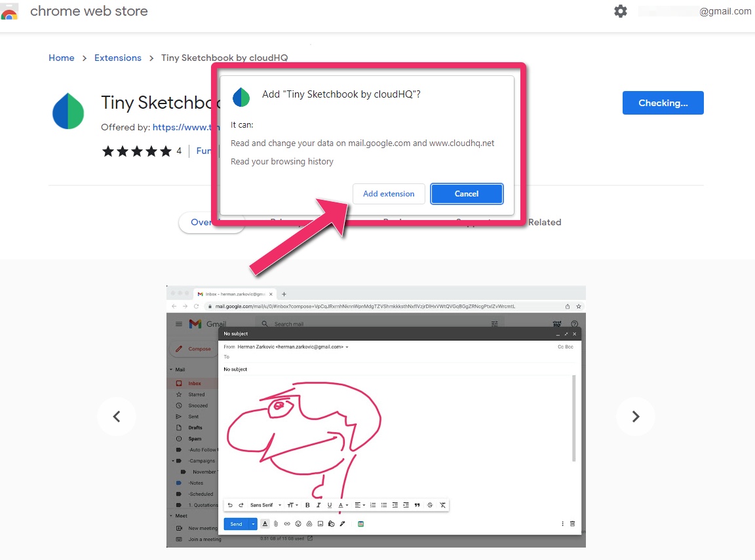Screen dimensions: 755x560
Task: Click the Compose button in Gmail preview
Action: 193,349
